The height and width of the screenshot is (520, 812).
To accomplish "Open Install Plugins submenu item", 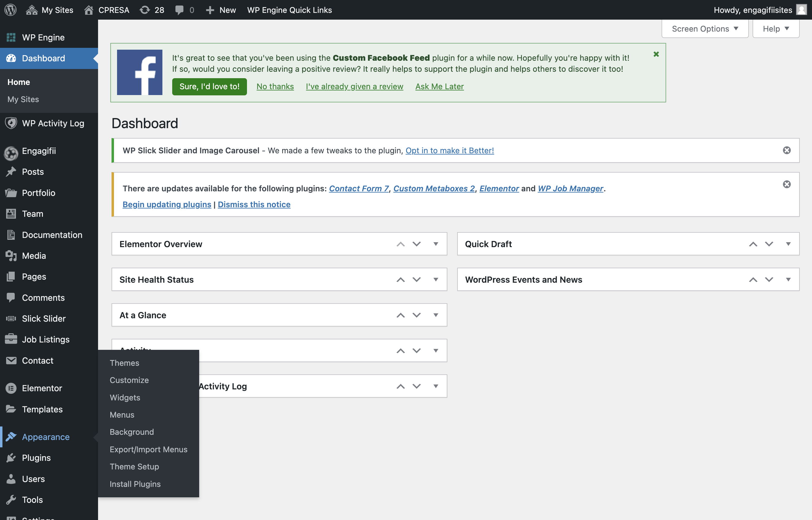I will point(135,484).
